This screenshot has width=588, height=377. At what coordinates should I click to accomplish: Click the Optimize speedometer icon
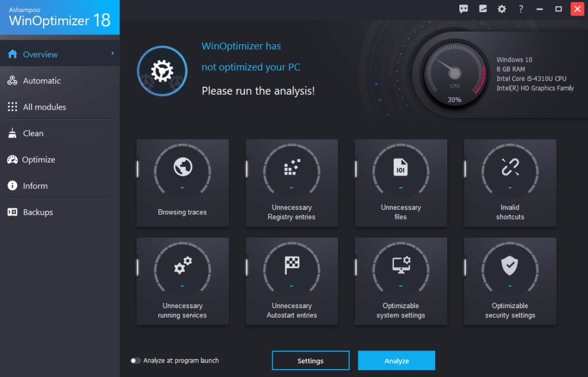click(x=13, y=159)
